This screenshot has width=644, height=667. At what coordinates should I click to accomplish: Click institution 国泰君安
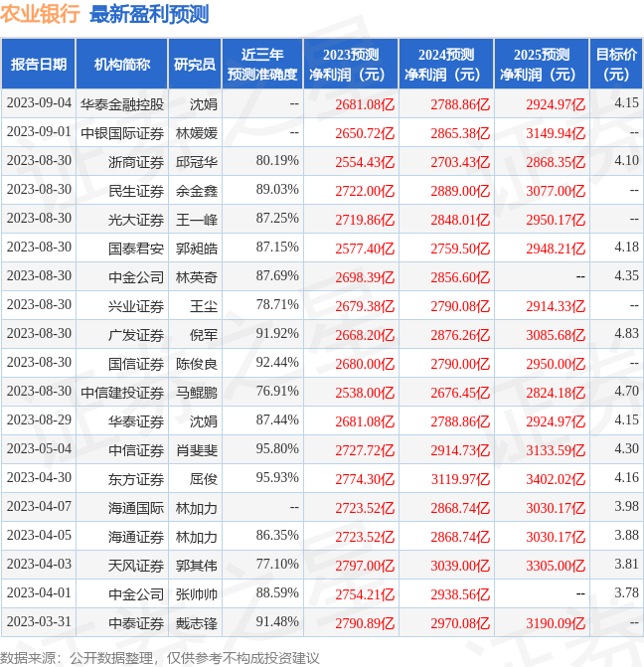(136, 249)
